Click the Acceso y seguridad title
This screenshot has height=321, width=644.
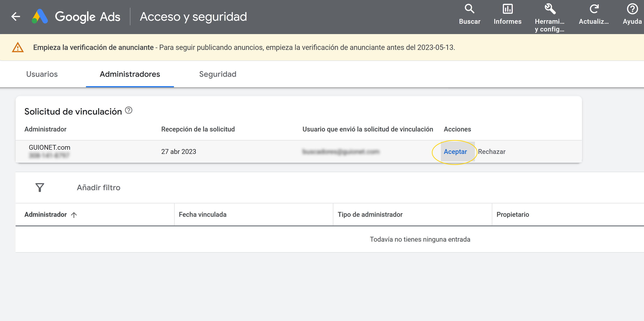193,17
